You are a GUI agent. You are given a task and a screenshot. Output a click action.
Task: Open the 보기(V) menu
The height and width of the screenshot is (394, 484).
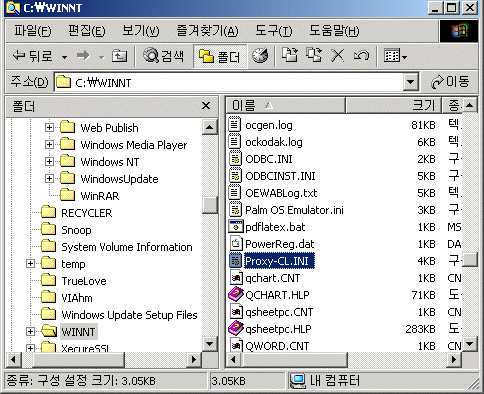(140, 31)
